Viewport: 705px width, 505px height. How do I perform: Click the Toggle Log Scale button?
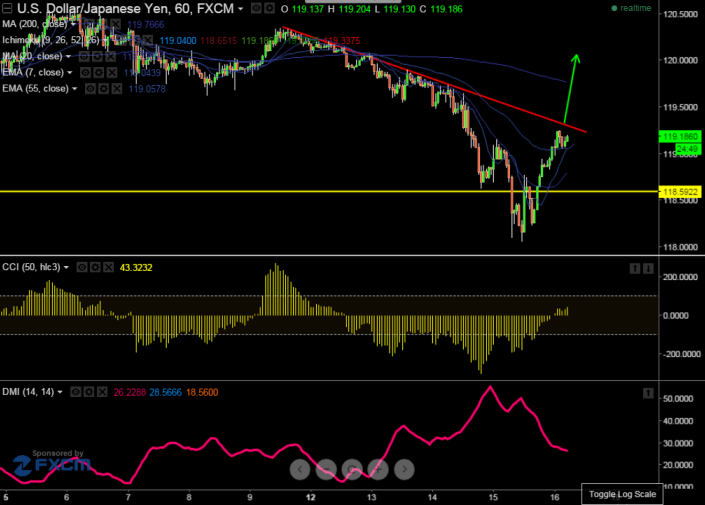622,494
